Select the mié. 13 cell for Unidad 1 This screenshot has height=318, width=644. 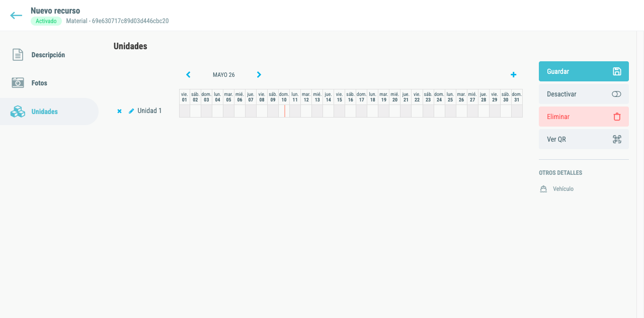pos(317,111)
